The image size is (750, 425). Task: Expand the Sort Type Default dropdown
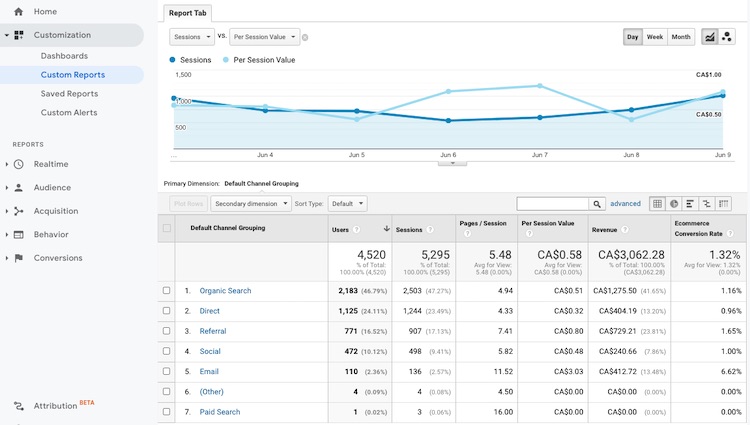click(347, 204)
